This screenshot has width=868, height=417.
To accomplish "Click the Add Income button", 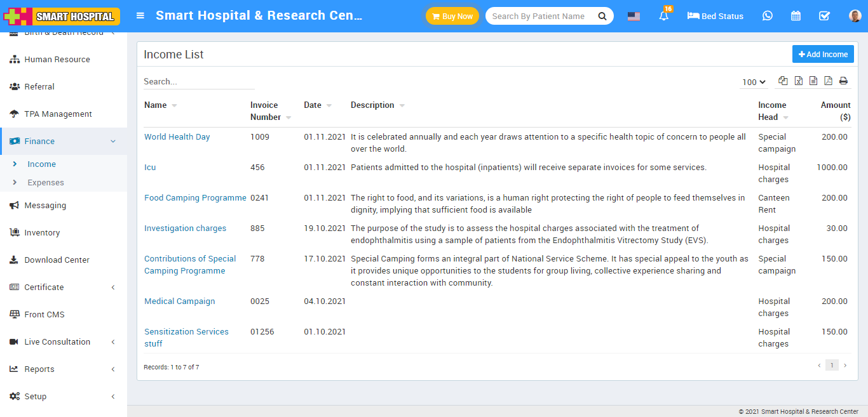I will [x=823, y=55].
